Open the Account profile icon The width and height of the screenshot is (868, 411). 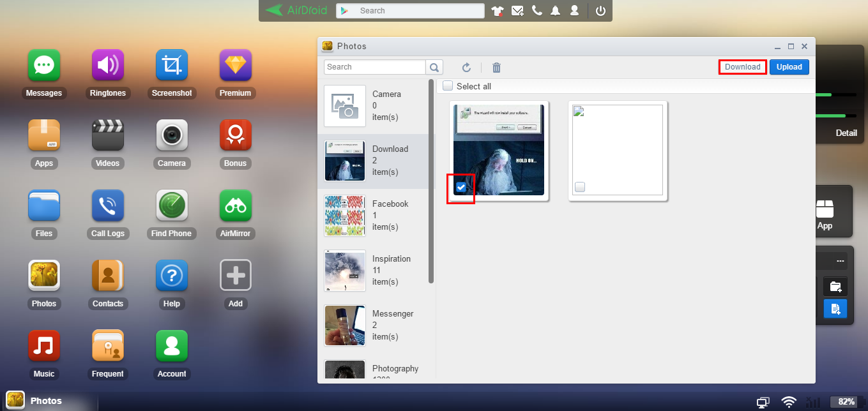coord(172,346)
